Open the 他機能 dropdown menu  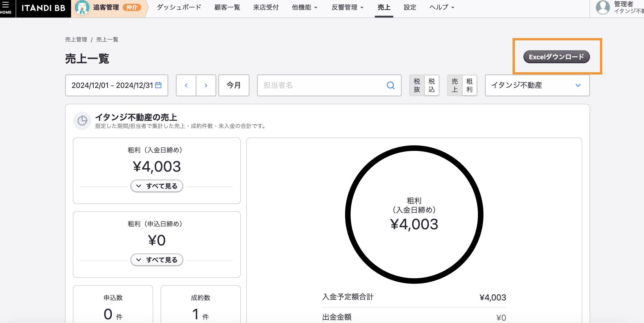304,8
